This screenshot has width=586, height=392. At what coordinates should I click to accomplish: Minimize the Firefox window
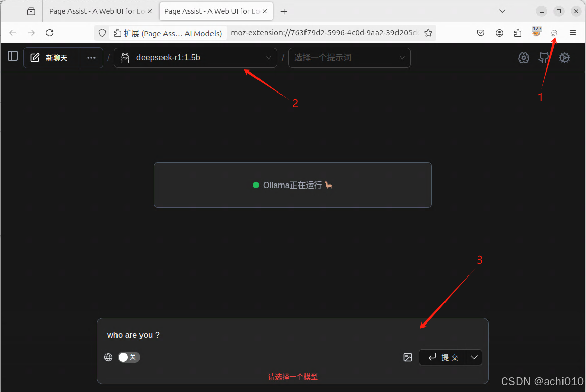542,12
